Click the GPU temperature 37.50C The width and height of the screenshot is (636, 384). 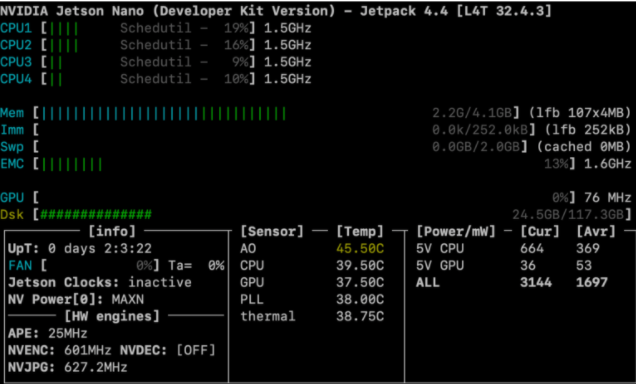coord(360,282)
